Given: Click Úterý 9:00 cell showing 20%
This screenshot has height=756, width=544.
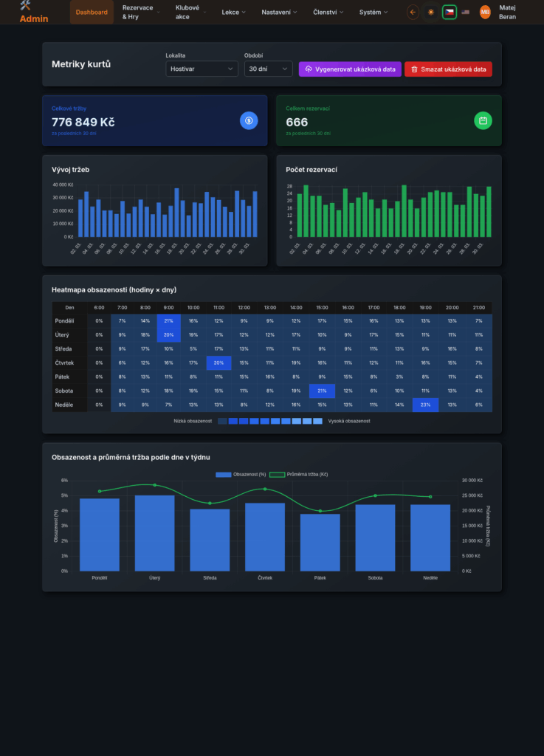Looking at the screenshot, I should (168, 334).
